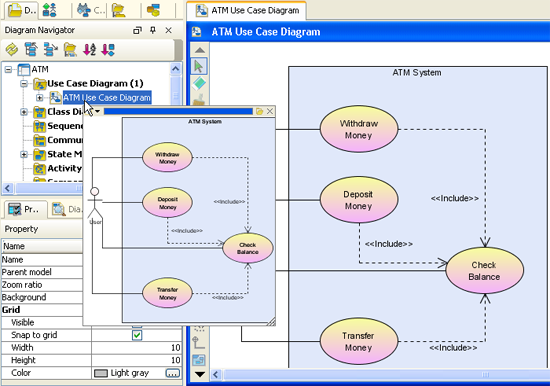550x386 pixels.
Task: Click the diagram canvas scroll left arrow
Action: (216, 375)
